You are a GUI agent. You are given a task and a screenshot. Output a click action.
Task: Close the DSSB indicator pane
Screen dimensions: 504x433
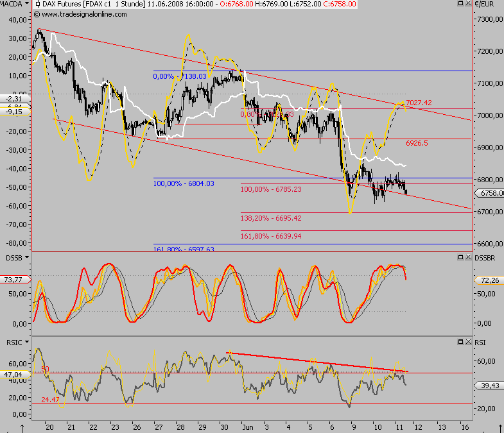coord(468,257)
